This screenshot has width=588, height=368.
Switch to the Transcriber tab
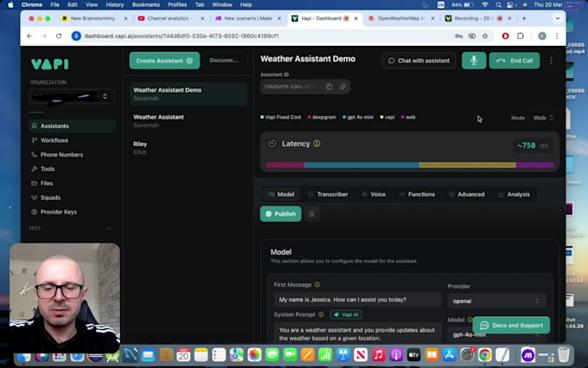tap(328, 194)
